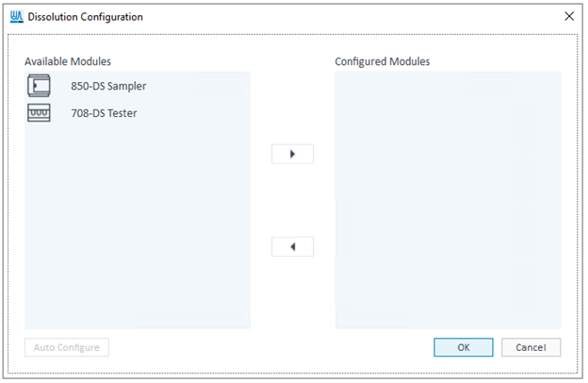This screenshot has height=383, width=588.
Task: Choose the 850-DS Sampler text label
Action: coord(108,86)
